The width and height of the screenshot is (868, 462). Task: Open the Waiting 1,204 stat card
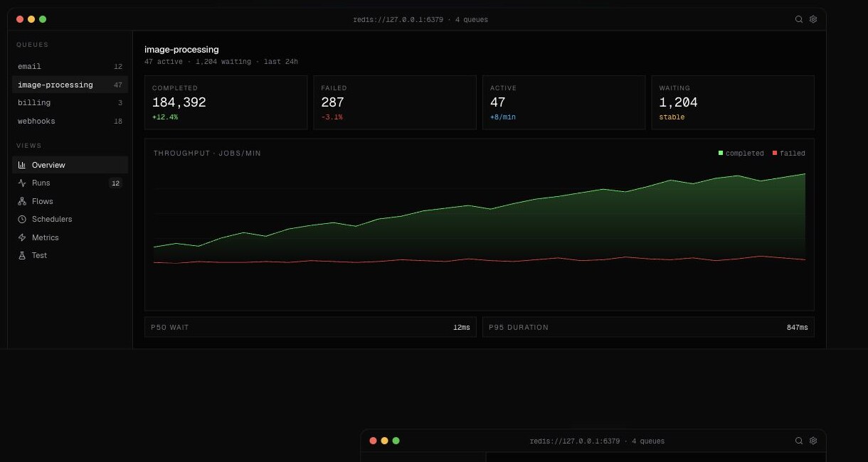coord(733,102)
